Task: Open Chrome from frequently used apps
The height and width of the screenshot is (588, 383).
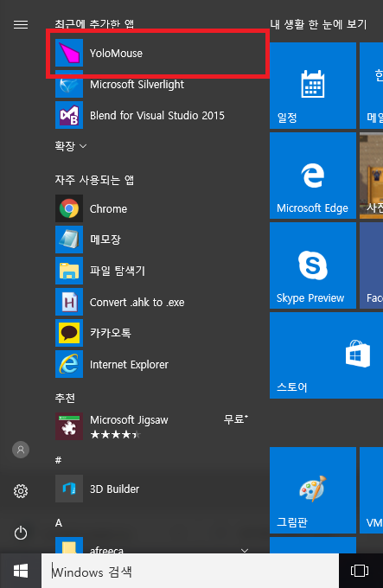Action: pyautogui.click(x=156, y=208)
